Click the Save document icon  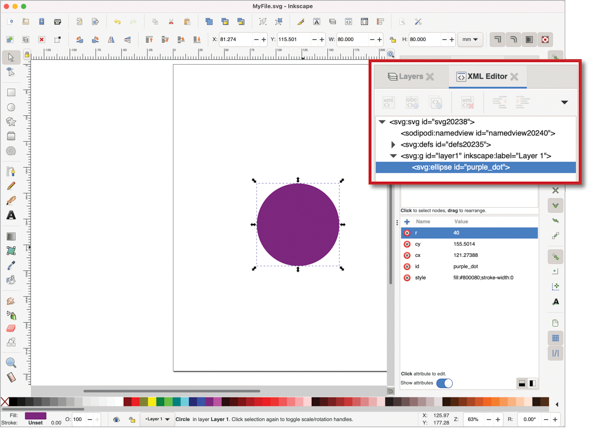41,22
